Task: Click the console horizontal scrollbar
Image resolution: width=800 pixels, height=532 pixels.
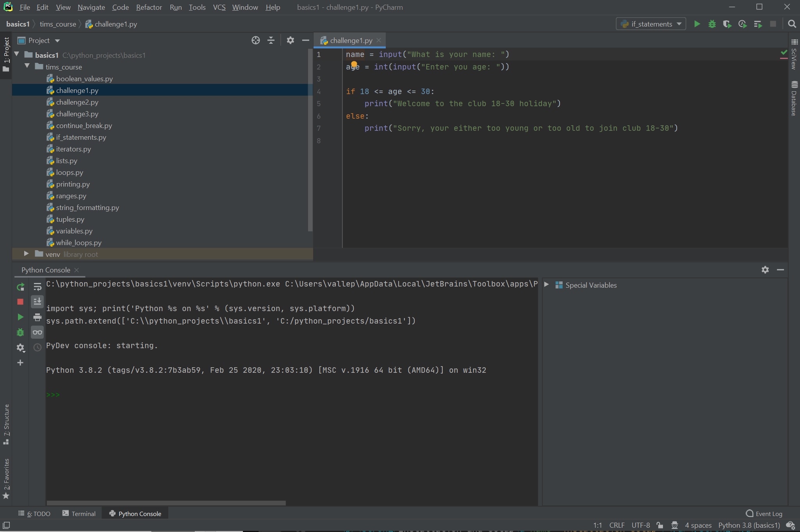Action: 166,503
